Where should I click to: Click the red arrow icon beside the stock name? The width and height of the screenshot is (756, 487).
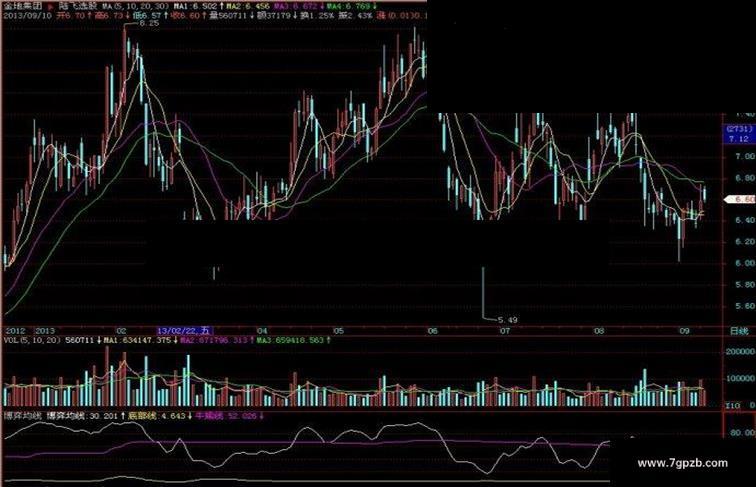click(51, 7)
